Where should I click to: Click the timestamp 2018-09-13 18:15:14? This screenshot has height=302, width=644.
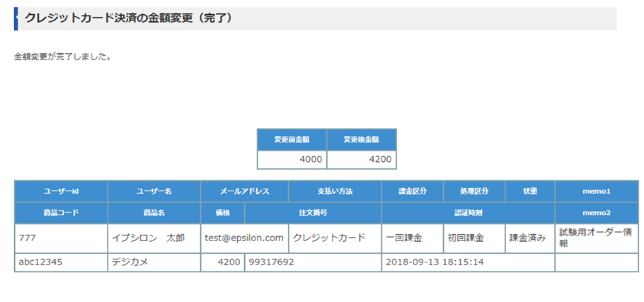(435, 262)
